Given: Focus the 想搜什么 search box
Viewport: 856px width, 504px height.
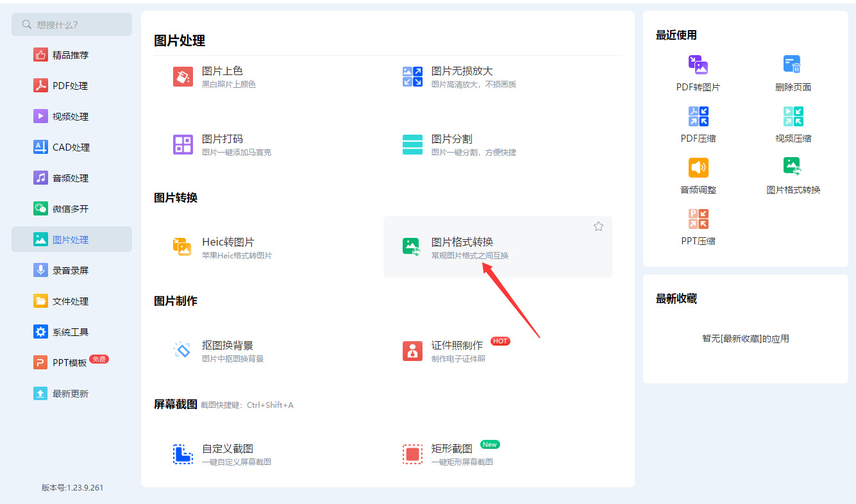Looking at the screenshot, I should click(72, 24).
